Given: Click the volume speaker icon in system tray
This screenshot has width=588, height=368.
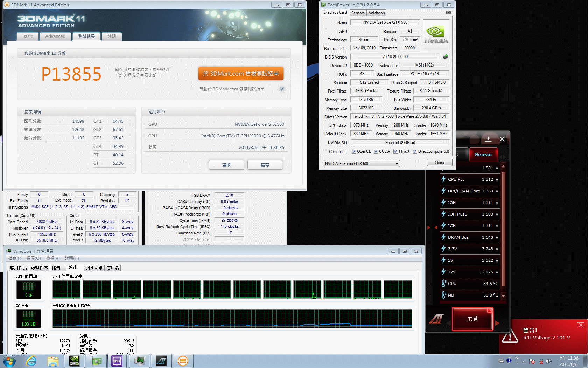Looking at the screenshot, I should tap(548, 361).
